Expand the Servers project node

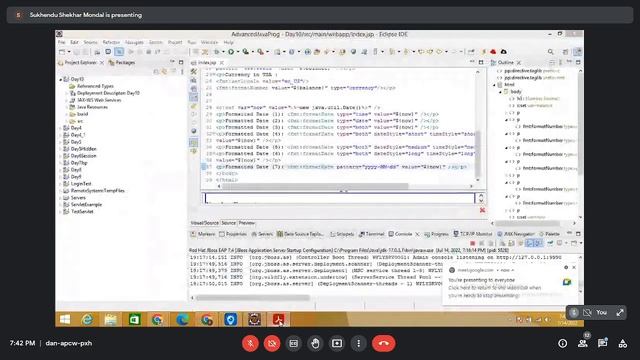[x=61, y=198]
